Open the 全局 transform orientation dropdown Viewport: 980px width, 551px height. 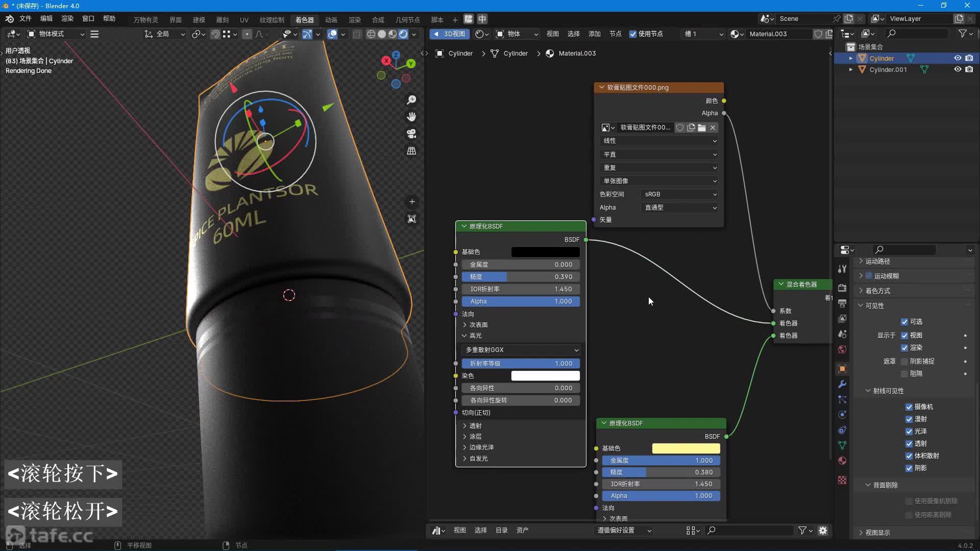[164, 34]
